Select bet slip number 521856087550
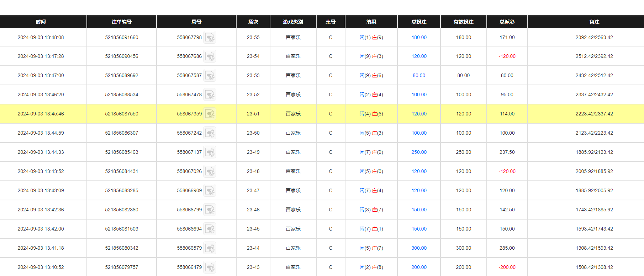 pos(121,114)
